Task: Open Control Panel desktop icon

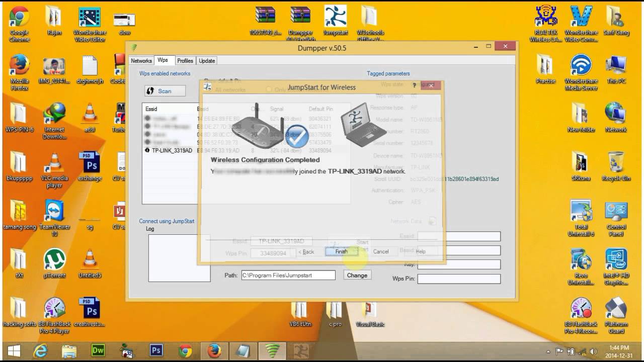Action: pyautogui.click(x=616, y=219)
